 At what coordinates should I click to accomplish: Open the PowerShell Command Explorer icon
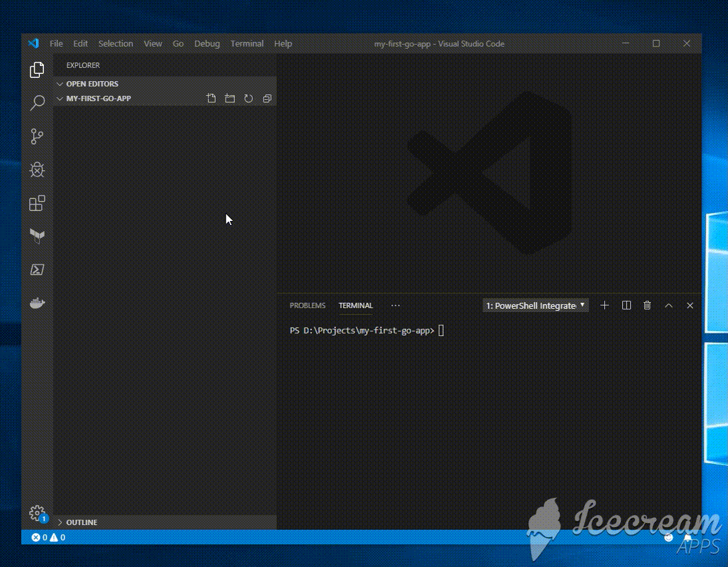point(37,270)
